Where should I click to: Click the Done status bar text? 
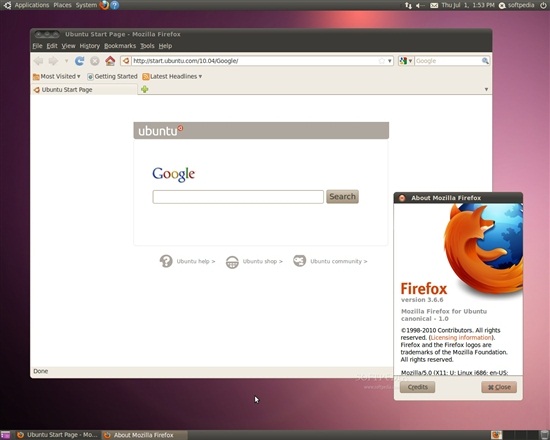click(x=41, y=371)
